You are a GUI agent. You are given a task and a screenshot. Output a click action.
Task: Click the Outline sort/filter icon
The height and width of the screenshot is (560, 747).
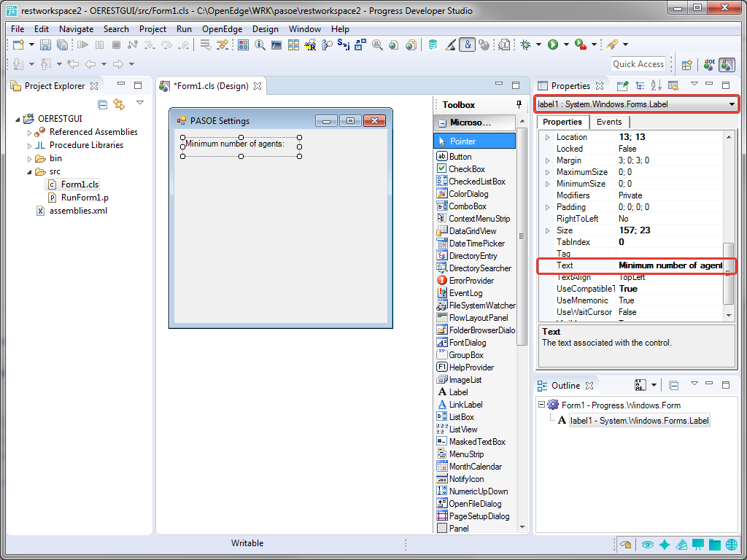[x=640, y=385]
